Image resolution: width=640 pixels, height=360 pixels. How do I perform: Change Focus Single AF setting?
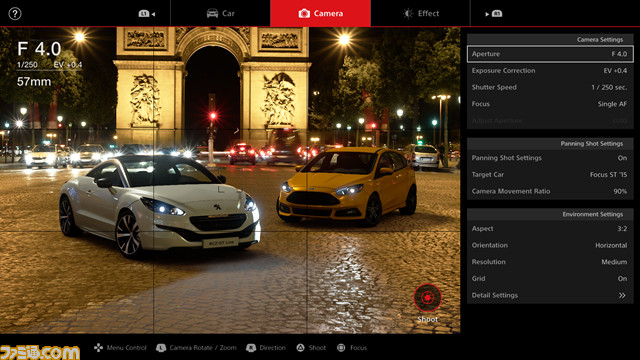click(x=550, y=104)
